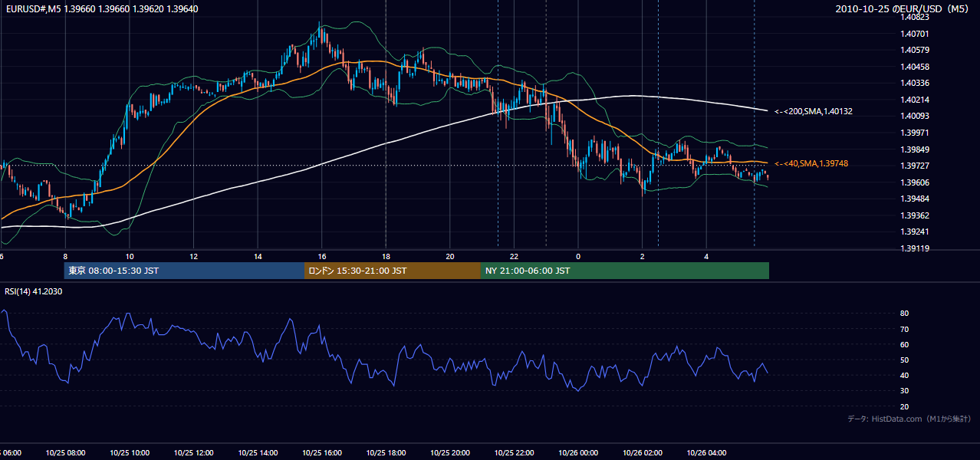The width and height of the screenshot is (980, 460).
Task: Click the 1.39241 price axis label
Action: 916,232
